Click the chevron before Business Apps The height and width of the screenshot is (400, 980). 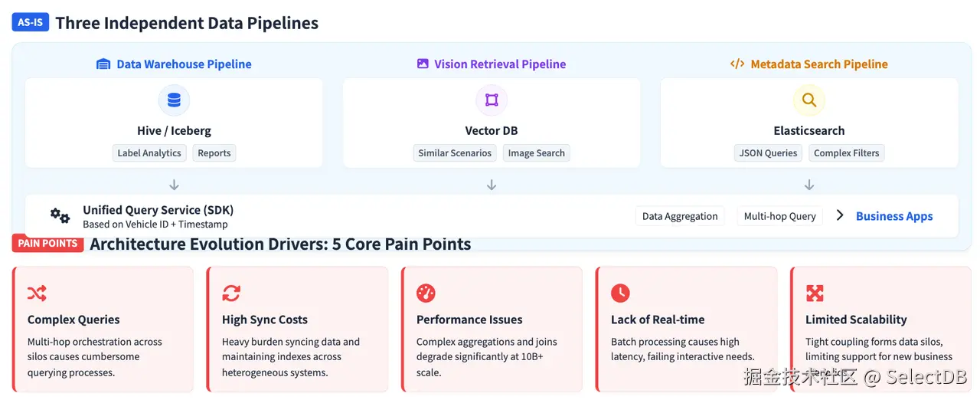pos(840,215)
